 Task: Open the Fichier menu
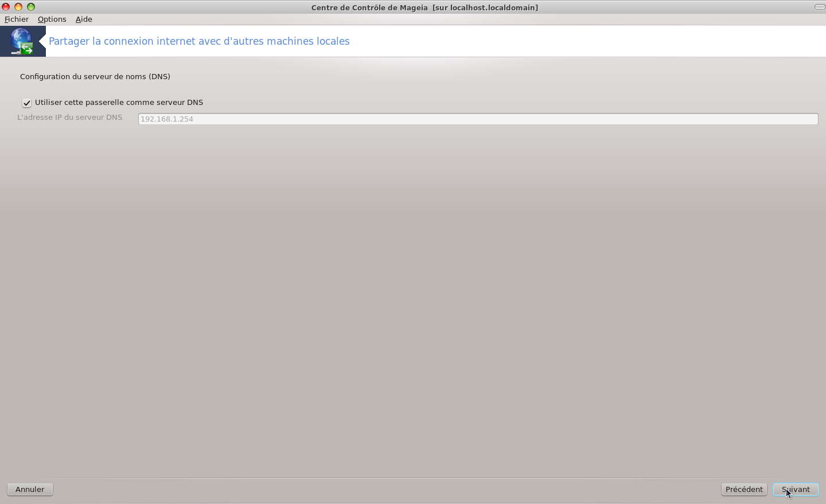(17, 19)
